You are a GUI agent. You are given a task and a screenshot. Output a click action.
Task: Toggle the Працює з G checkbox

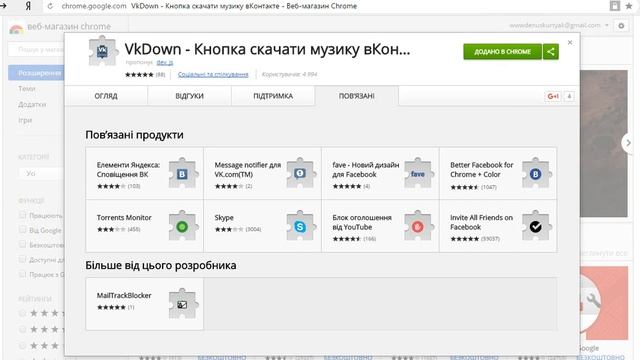click(x=22, y=274)
